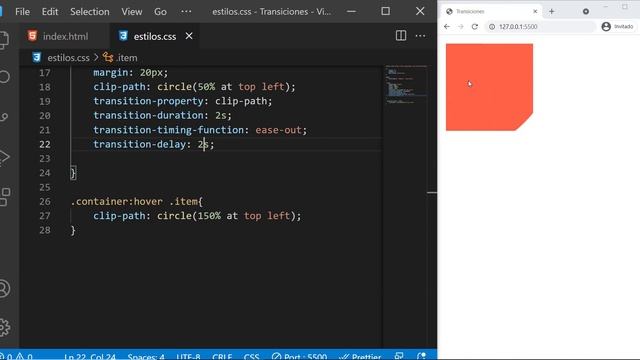
Task: Click Port : 5500 Live Server status
Action: 299,356
